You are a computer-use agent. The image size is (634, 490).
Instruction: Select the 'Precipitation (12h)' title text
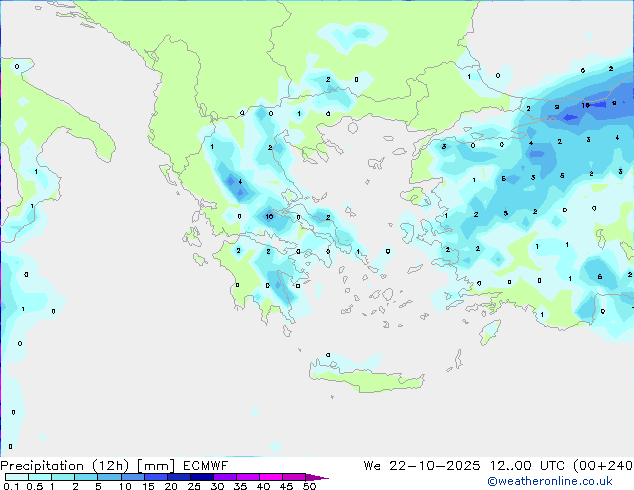pyautogui.click(x=65, y=466)
